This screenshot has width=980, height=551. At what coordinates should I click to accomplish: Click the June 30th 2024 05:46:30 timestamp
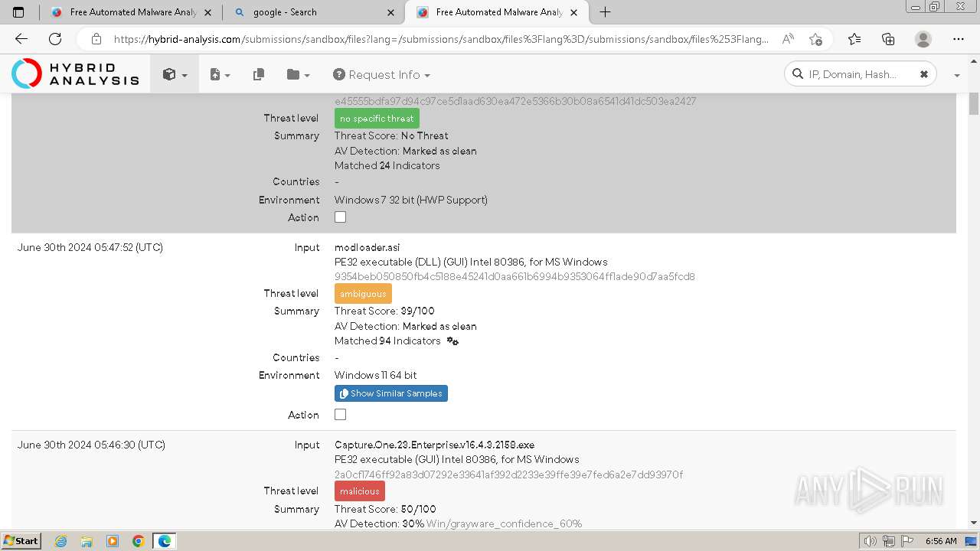pos(91,445)
